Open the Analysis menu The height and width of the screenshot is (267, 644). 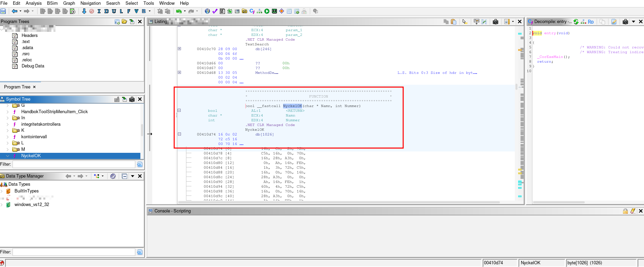pyautogui.click(x=33, y=3)
